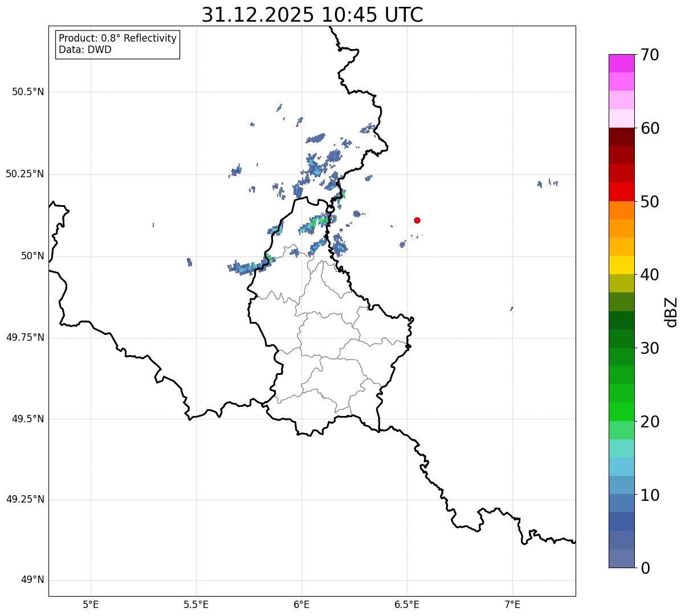Click the "6.5°E" longitude label
Viewport: 685px width, 616px height.
(x=407, y=604)
